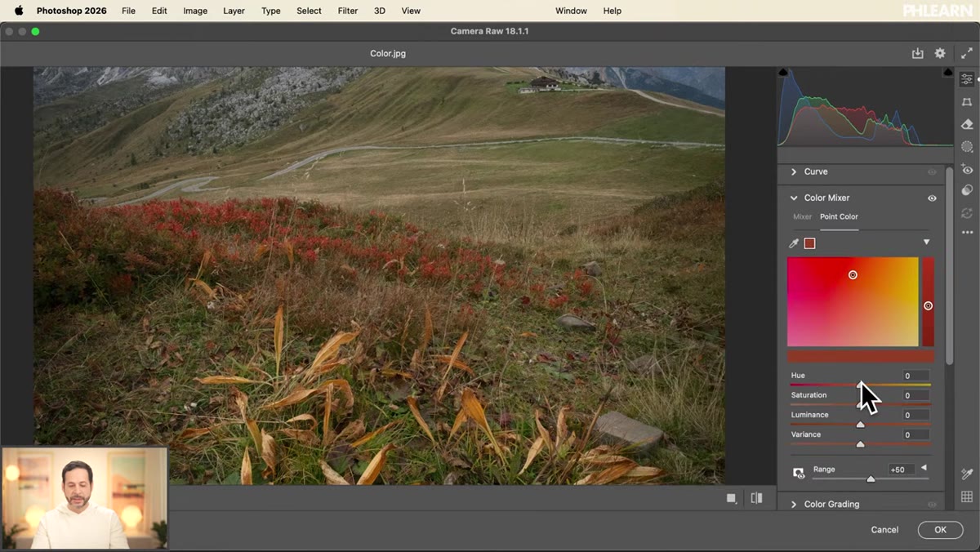The width and height of the screenshot is (980, 552).
Task: Click the Saturation value field
Action: pyautogui.click(x=915, y=395)
